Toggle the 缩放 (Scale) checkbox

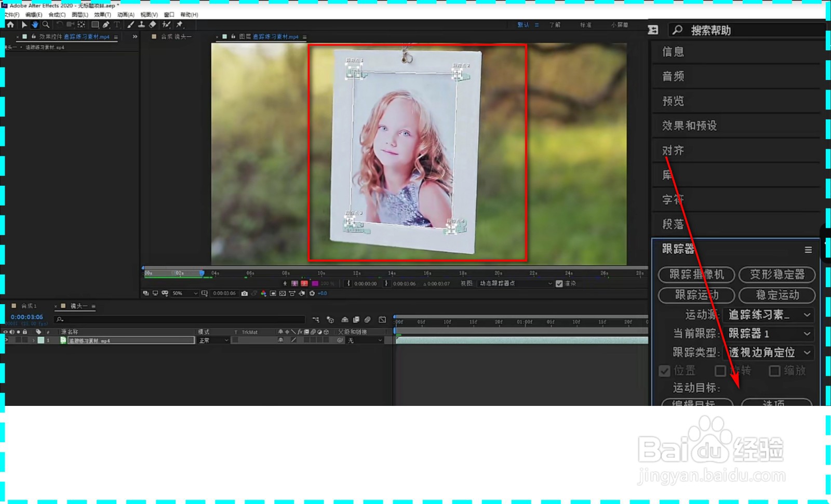(774, 371)
